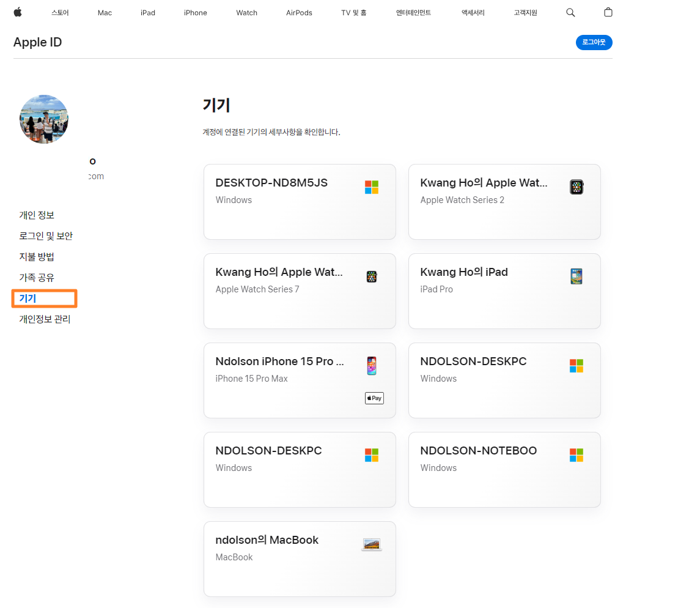Click the 로그아웃 button

coord(594,42)
